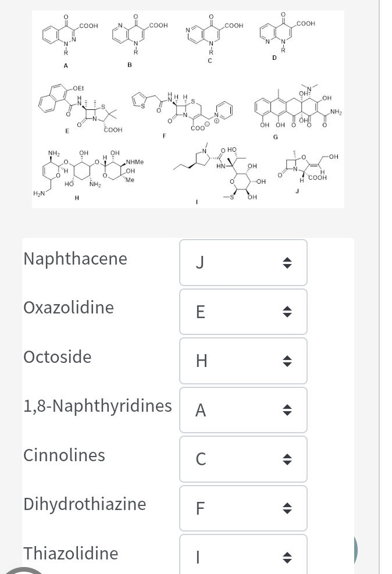
Task: Open the Octoside answer dropdown showing H
Action: click(x=243, y=361)
